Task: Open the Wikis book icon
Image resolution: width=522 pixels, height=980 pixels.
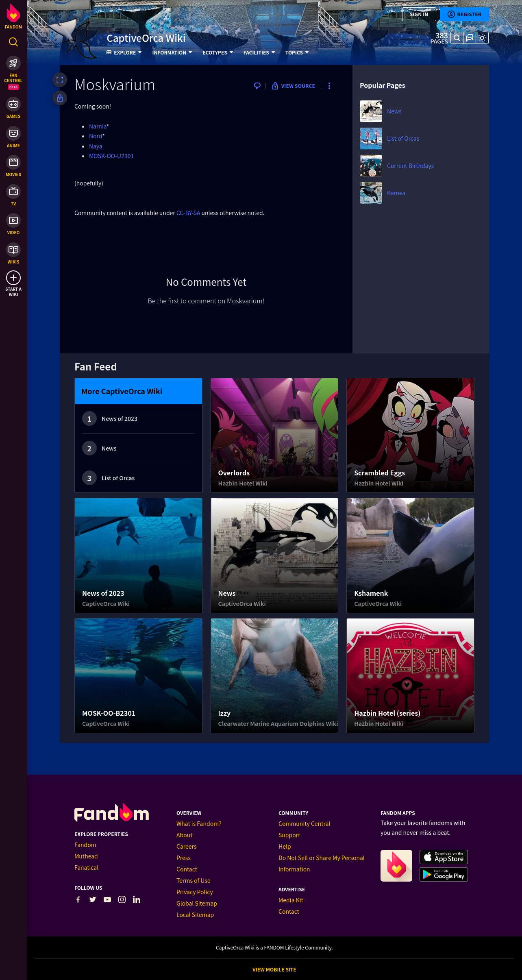Action: [x=13, y=249]
